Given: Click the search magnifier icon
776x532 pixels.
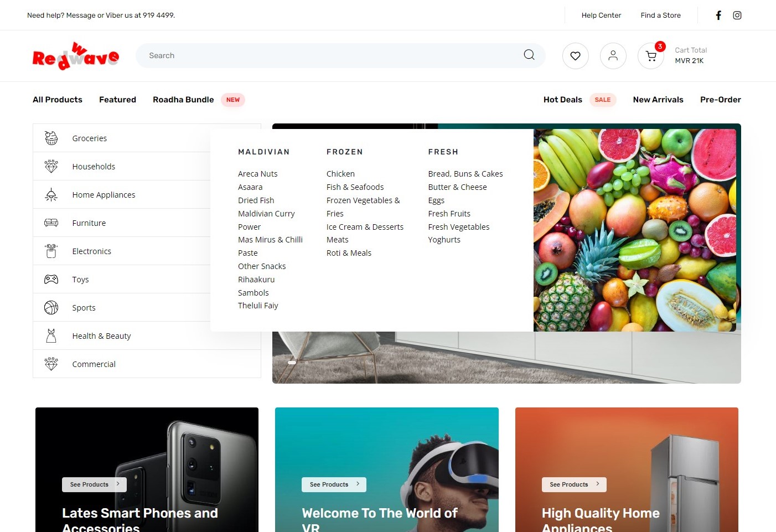Looking at the screenshot, I should click(529, 55).
